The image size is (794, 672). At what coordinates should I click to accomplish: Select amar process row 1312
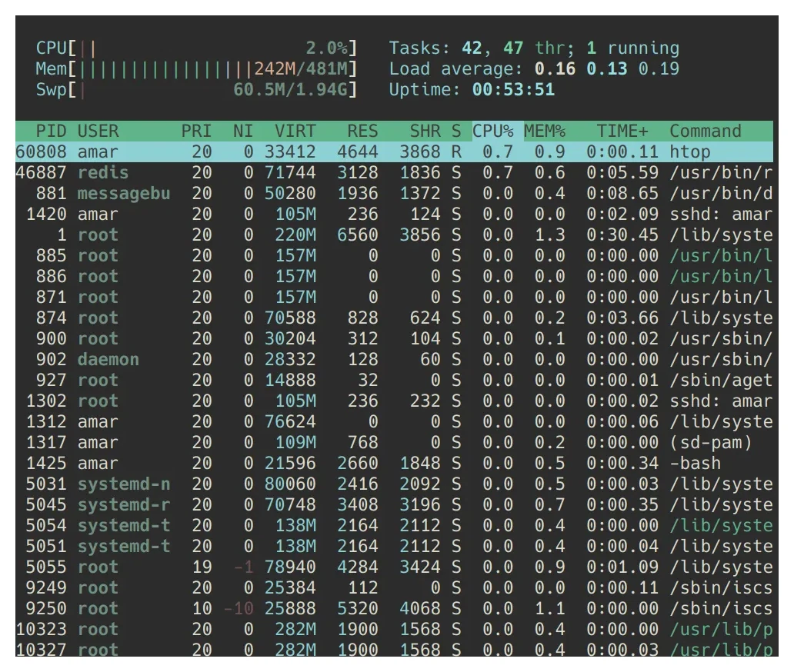[x=394, y=421]
